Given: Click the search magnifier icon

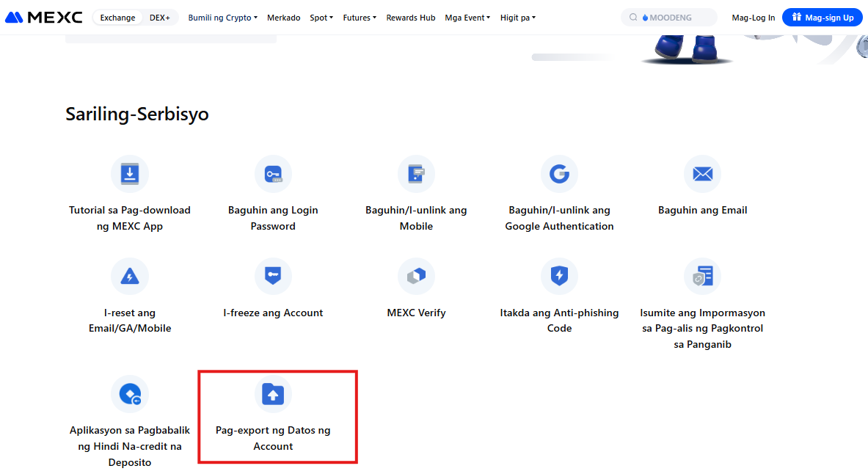Looking at the screenshot, I should point(632,18).
